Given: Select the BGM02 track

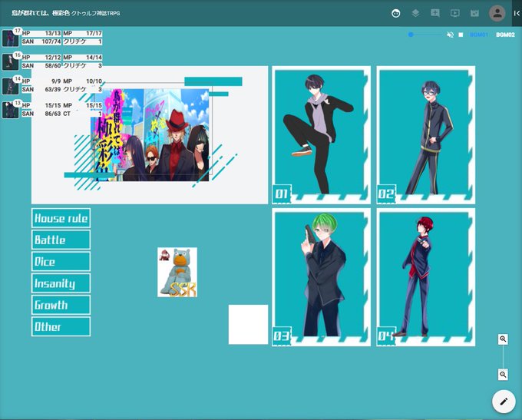Looking at the screenshot, I should (505, 35).
